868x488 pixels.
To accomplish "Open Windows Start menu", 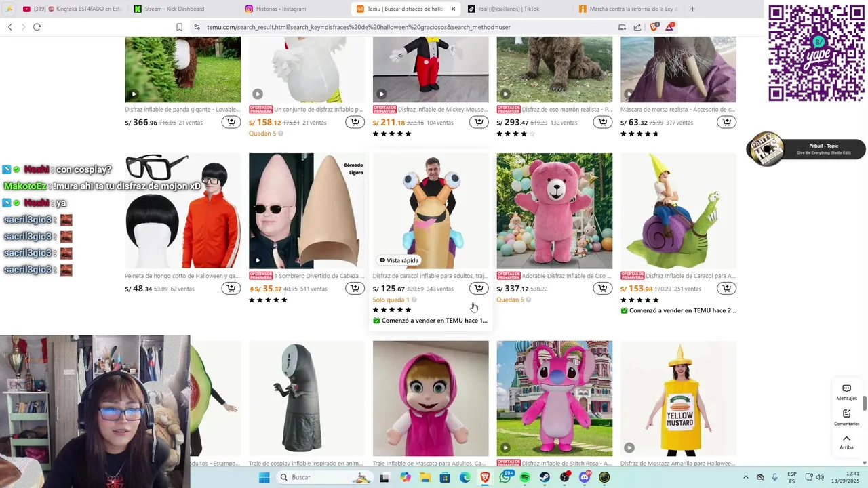I will [264, 477].
